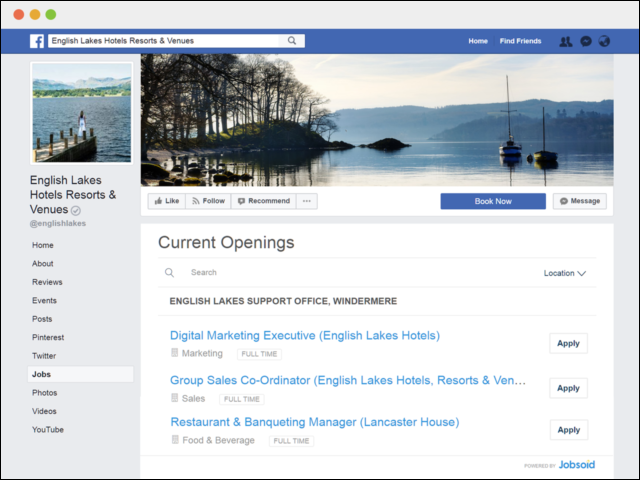Screen dimensions: 640x480
Task: Apply for Digital Marketing Executive job
Action: 568,343
